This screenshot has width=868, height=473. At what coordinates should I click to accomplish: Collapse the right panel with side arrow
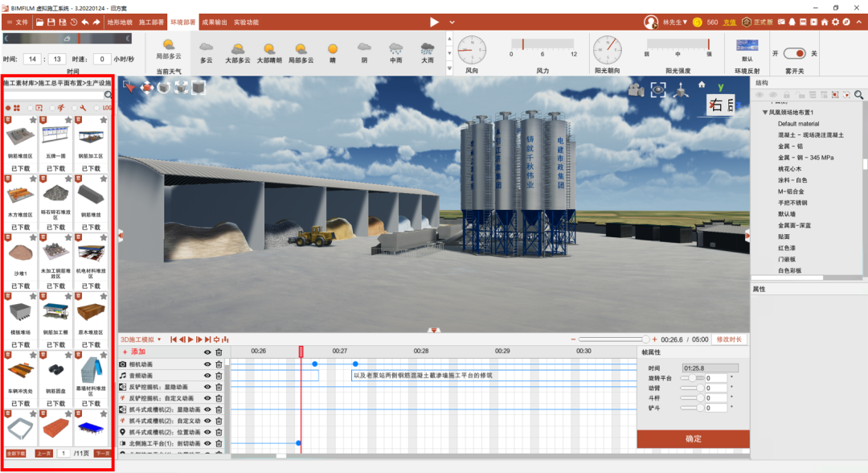pos(747,236)
